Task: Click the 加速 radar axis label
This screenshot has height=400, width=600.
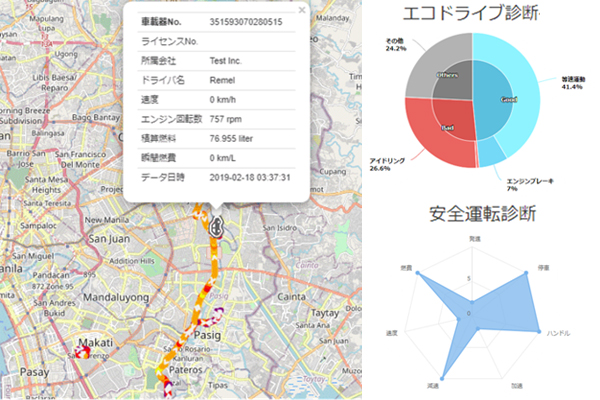Action: [x=517, y=386]
